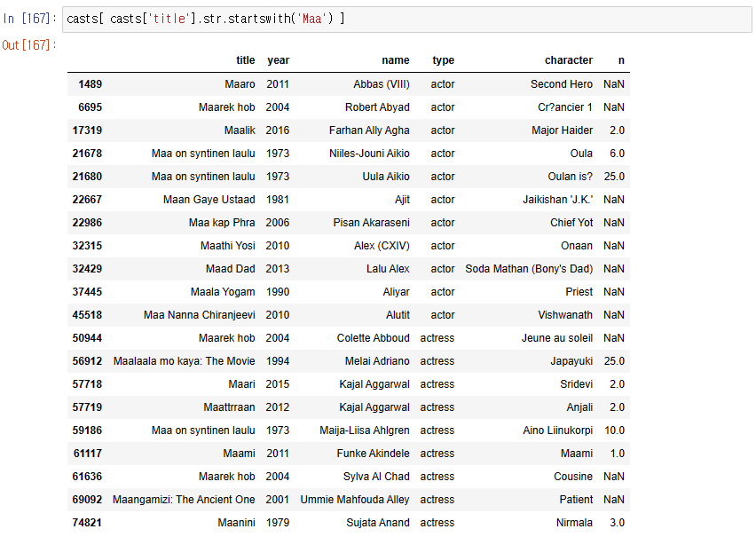Screen dimensions: 756x537
Task: Click the character cell 'Soda Mathan (Bony's Dad)'
Action: [x=529, y=269]
